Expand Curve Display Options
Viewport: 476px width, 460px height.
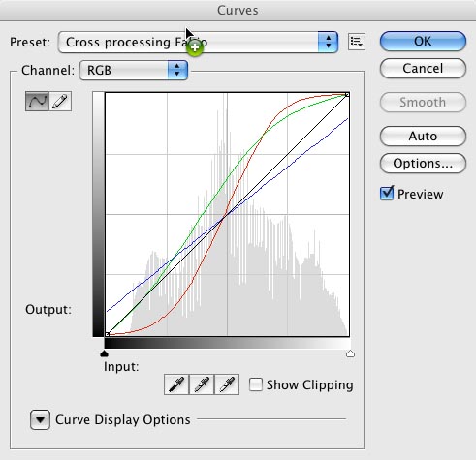tap(40, 419)
